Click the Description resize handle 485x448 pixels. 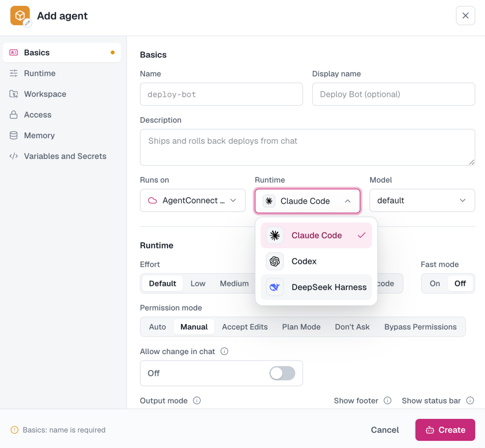coord(472,162)
